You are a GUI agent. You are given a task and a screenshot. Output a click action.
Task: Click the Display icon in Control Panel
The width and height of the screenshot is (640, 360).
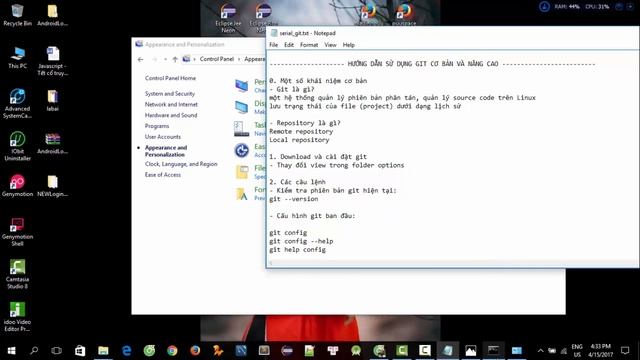[x=242, y=107]
